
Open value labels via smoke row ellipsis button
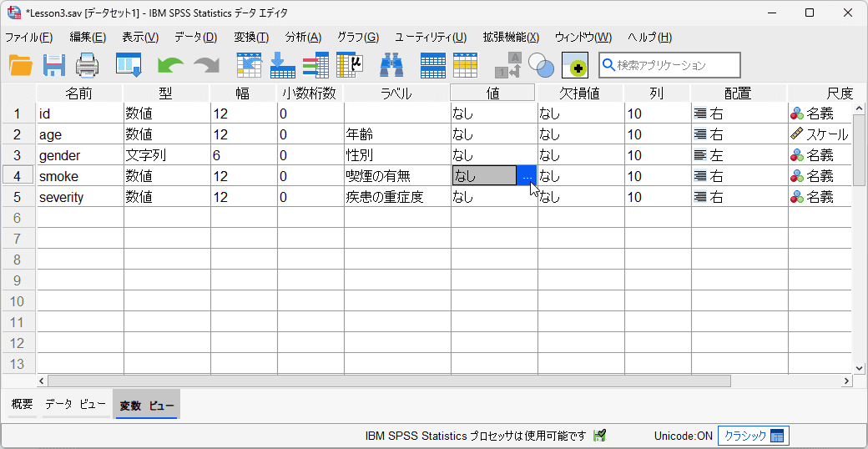point(527,176)
